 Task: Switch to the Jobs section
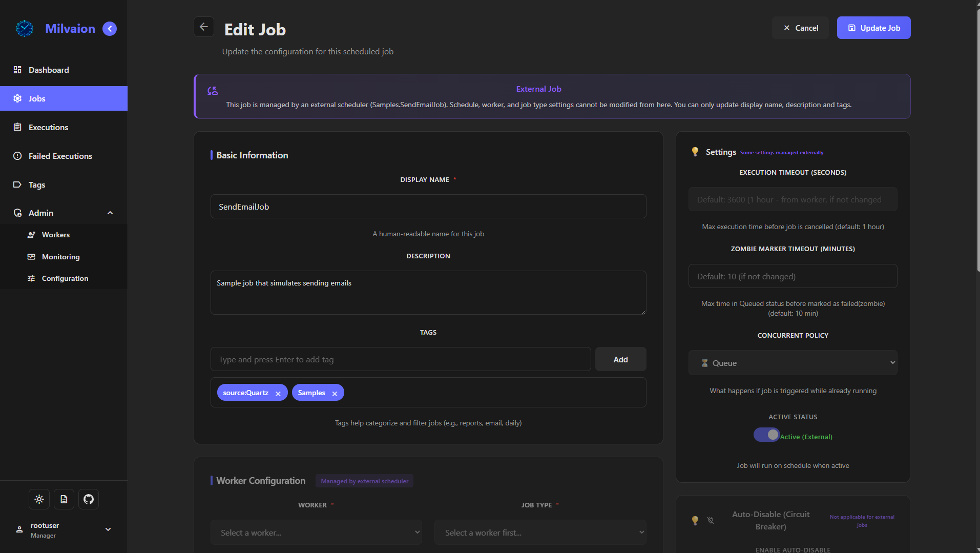(x=36, y=98)
